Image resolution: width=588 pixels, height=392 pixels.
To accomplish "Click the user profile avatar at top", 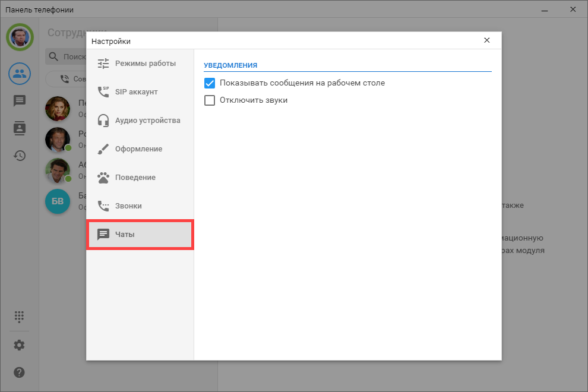I will [x=20, y=37].
